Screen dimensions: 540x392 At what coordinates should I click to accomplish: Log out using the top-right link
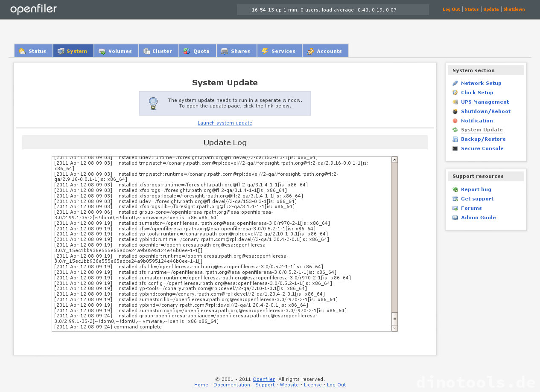pos(451,9)
